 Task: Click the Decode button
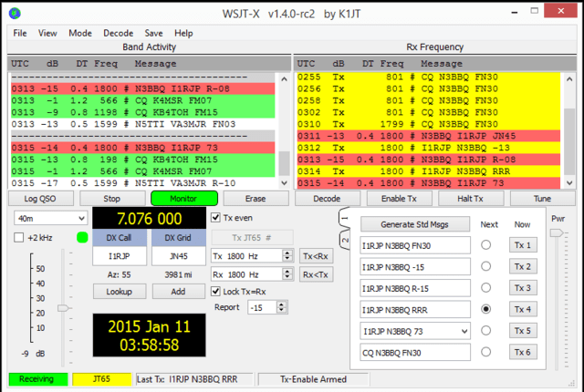pyautogui.click(x=327, y=199)
